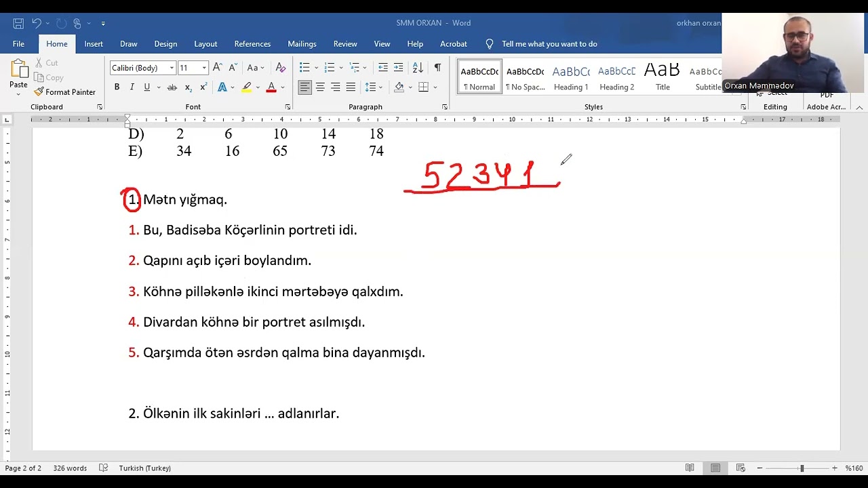868x488 pixels.
Task: Select the Title style
Action: coord(663,77)
